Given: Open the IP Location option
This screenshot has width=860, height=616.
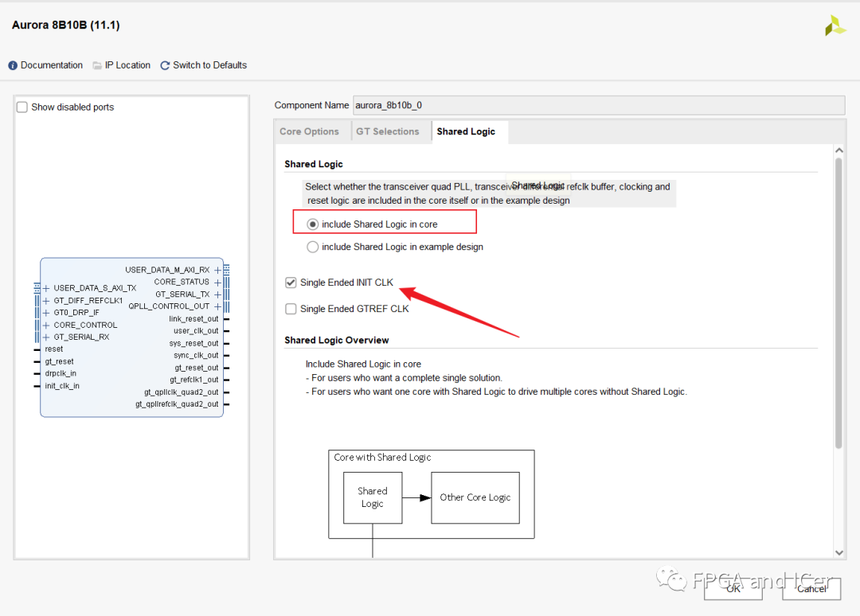Looking at the screenshot, I should pos(127,65).
